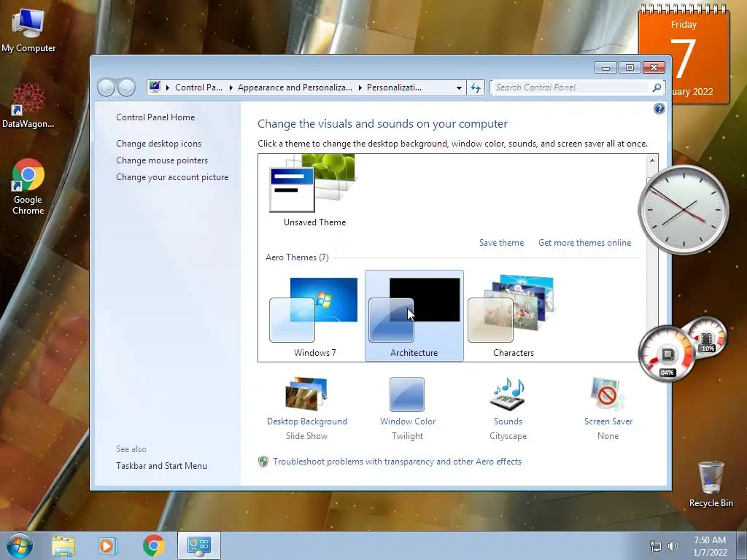Click the analog clock gadget

tap(684, 209)
